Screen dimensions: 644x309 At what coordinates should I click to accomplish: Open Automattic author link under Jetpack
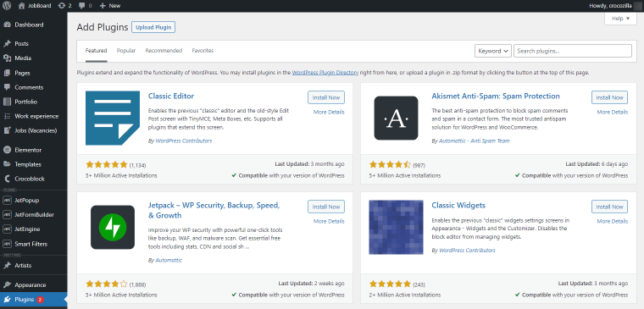tap(169, 260)
